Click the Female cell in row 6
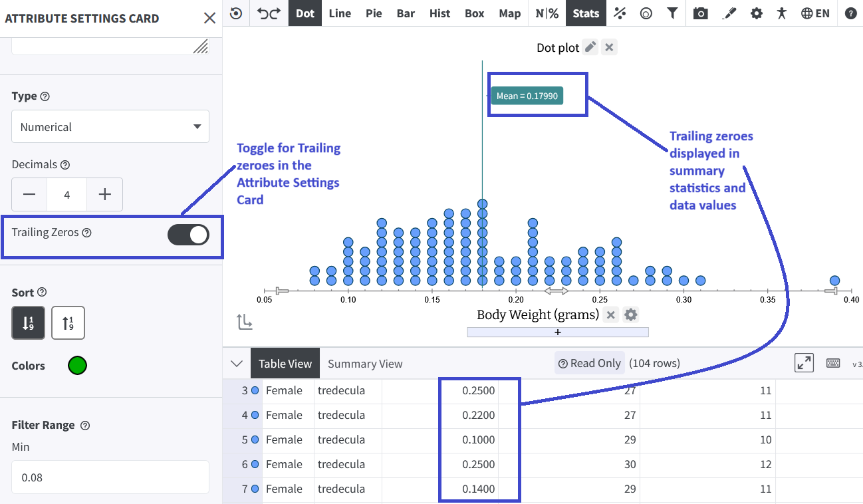The image size is (863, 504). (x=288, y=464)
